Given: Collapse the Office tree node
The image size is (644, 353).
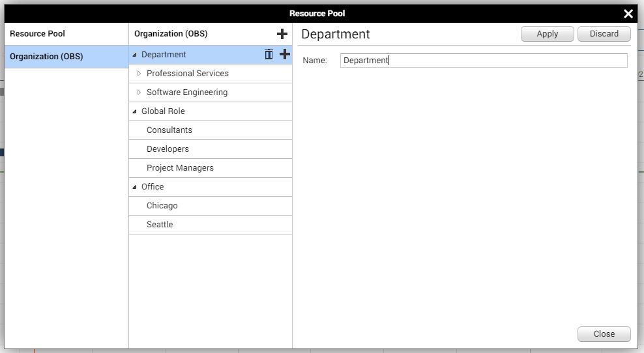Looking at the screenshot, I should tap(135, 187).
